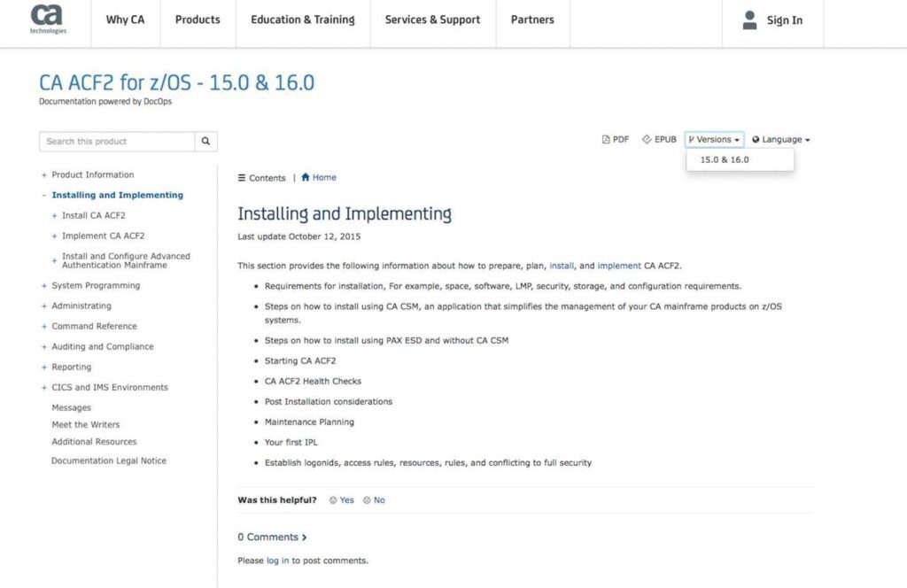Open the Contents list toggle
Viewport: 907px width, 588px height.
(261, 178)
